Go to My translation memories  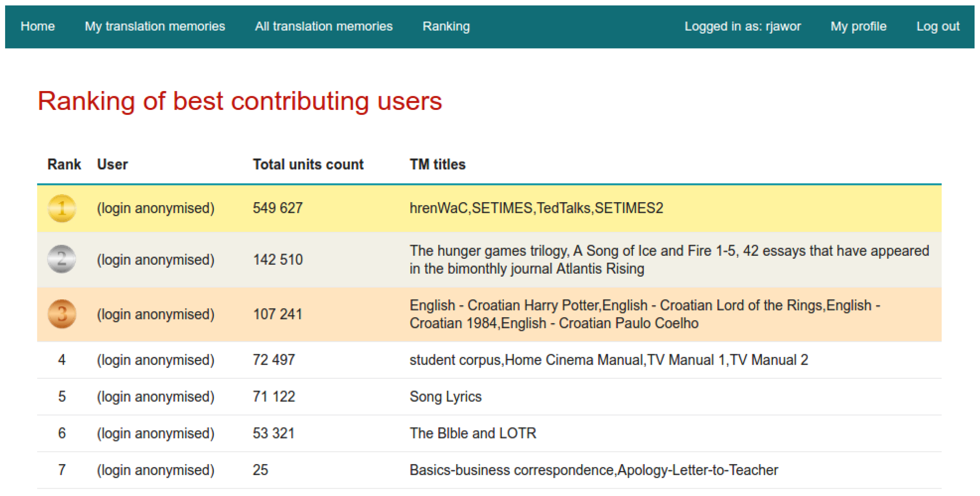(x=154, y=26)
